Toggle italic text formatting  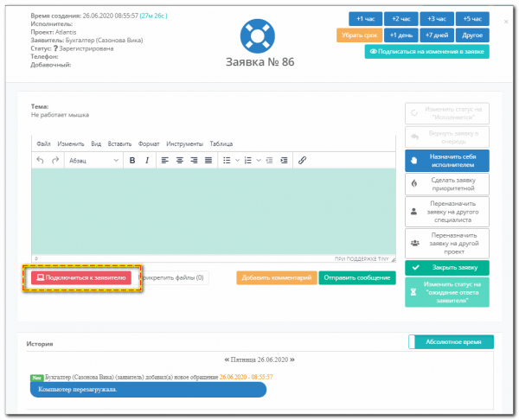pos(147,160)
